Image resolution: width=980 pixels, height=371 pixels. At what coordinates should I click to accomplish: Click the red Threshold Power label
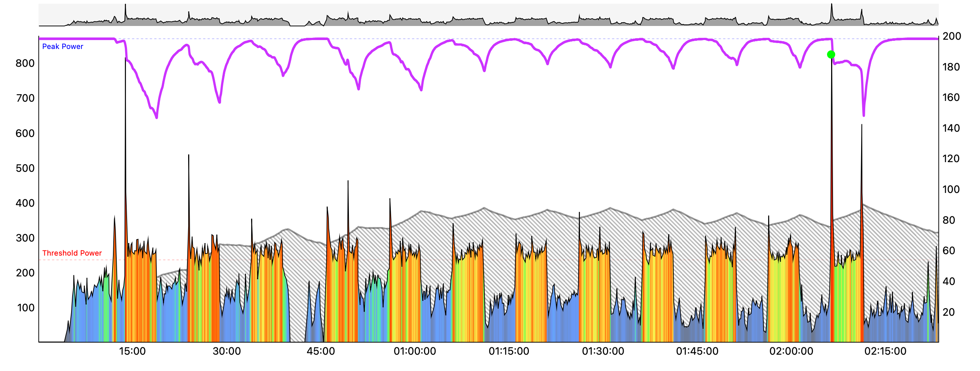pyautogui.click(x=72, y=253)
